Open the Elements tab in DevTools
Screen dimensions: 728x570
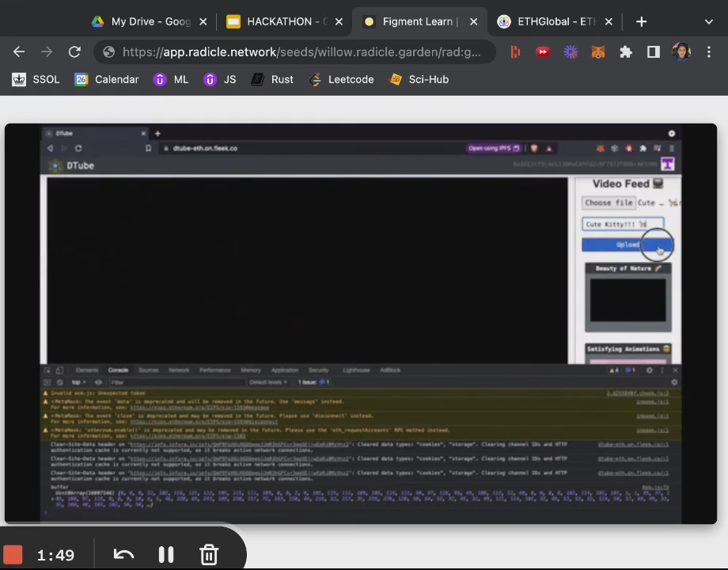click(87, 370)
